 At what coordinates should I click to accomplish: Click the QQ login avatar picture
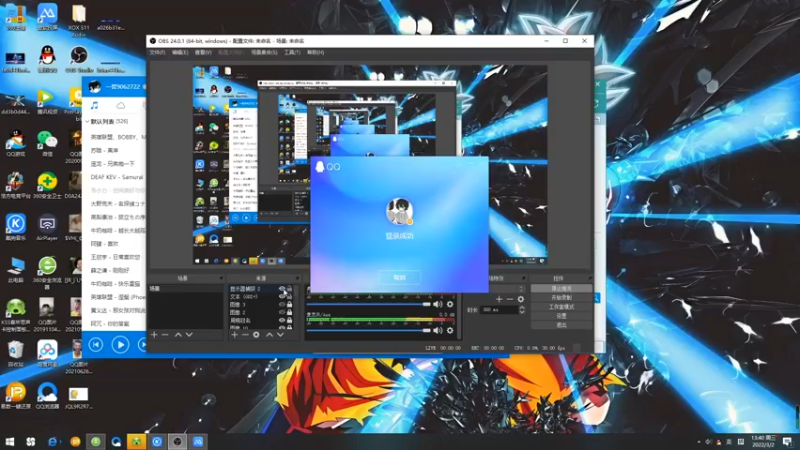point(399,211)
